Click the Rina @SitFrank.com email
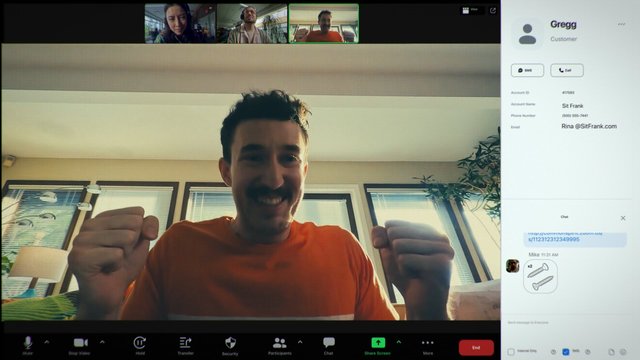640x360 pixels. point(589,127)
